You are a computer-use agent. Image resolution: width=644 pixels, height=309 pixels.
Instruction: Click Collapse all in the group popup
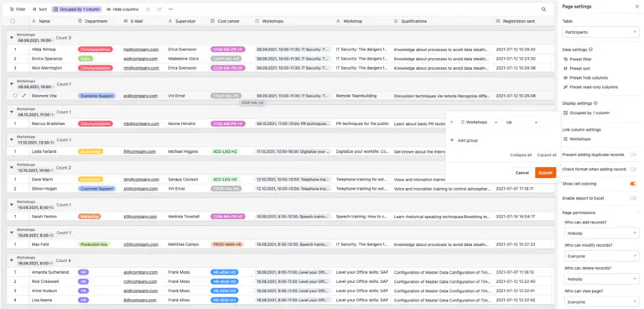[521, 155]
